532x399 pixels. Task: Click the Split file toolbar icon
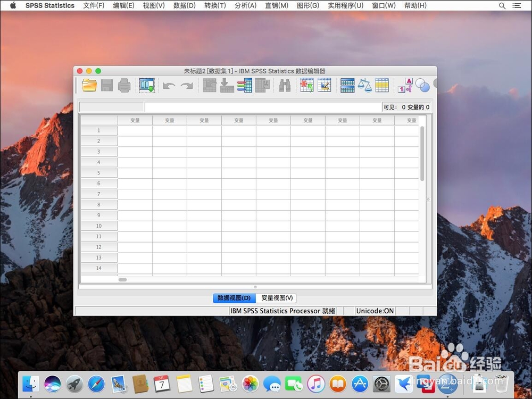[x=347, y=85]
